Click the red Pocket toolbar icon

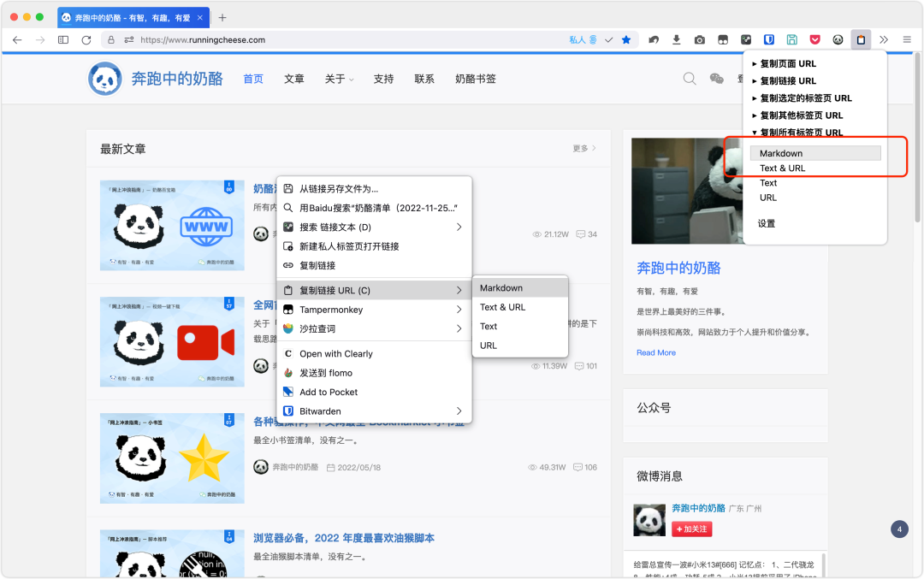click(815, 40)
